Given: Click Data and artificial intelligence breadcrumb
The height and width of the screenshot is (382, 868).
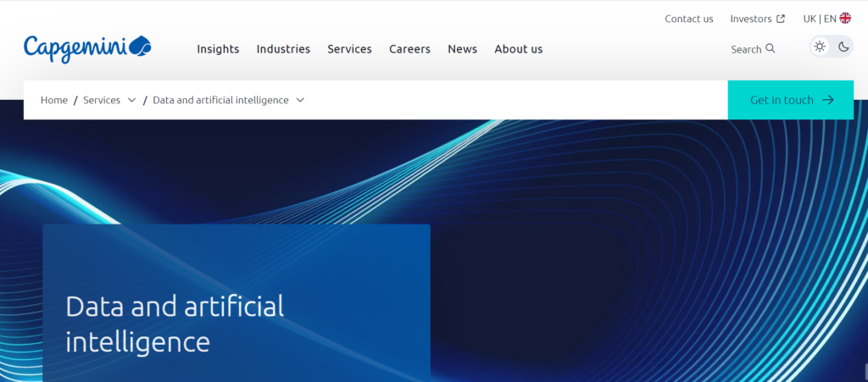Looking at the screenshot, I should [221, 100].
